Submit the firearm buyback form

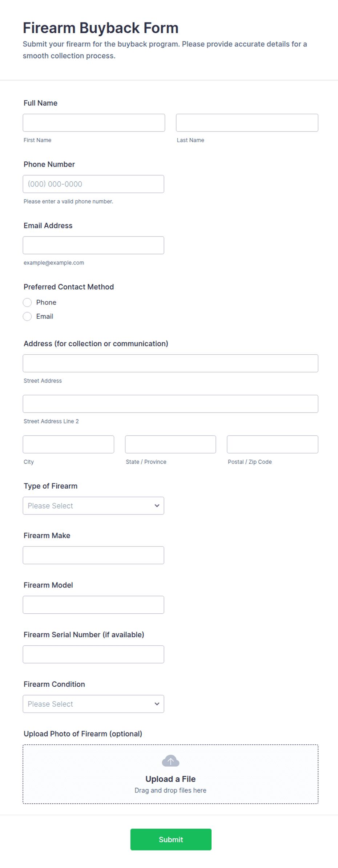tap(171, 839)
